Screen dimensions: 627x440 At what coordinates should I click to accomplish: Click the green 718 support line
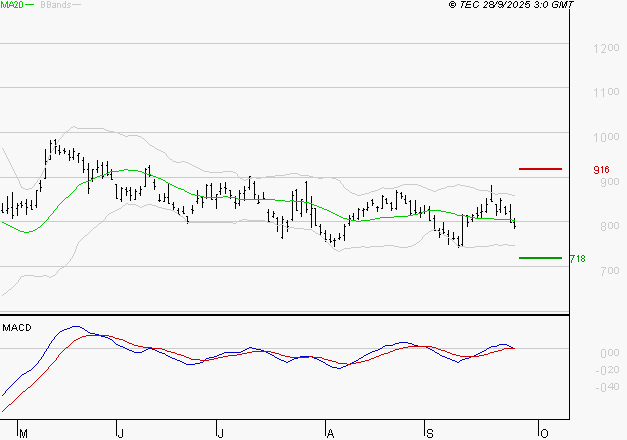click(540, 257)
